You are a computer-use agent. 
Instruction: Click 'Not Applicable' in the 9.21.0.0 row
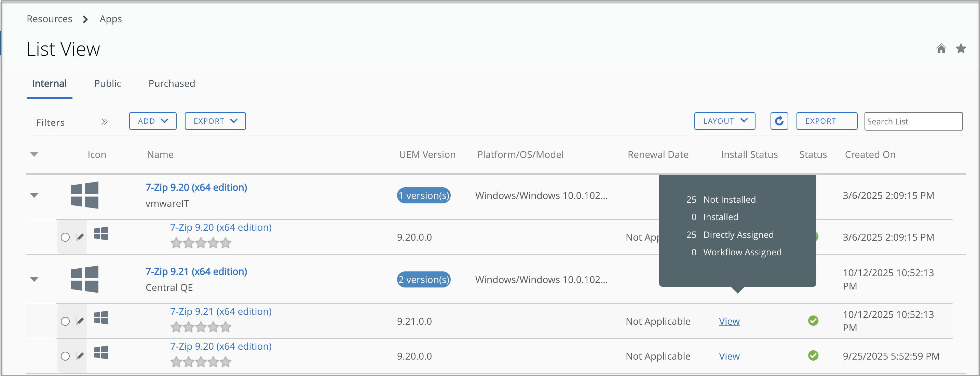pos(658,321)
